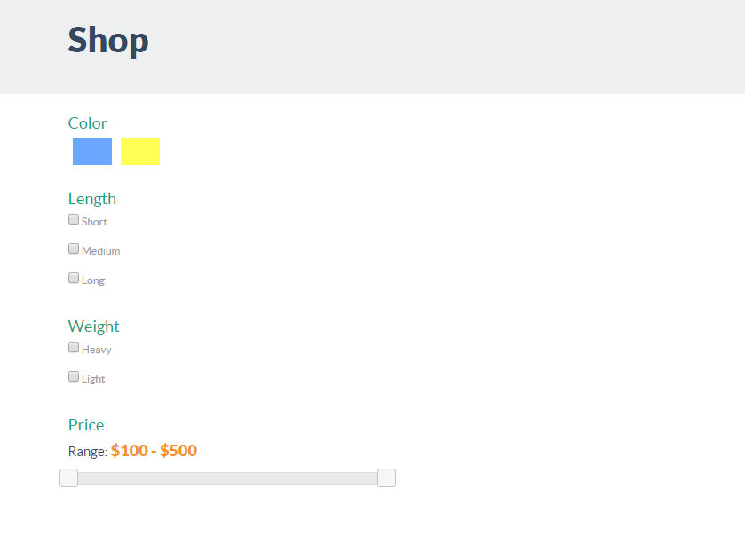Click the Short label text
The height and width of the screenshot is (560, 745).
coord(94,222)
